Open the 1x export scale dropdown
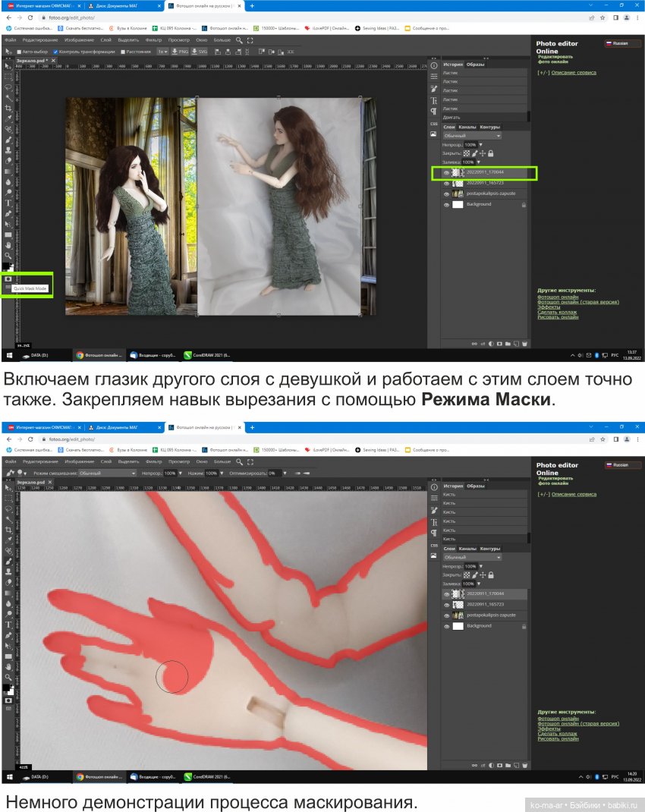 [x=162, y=52]
